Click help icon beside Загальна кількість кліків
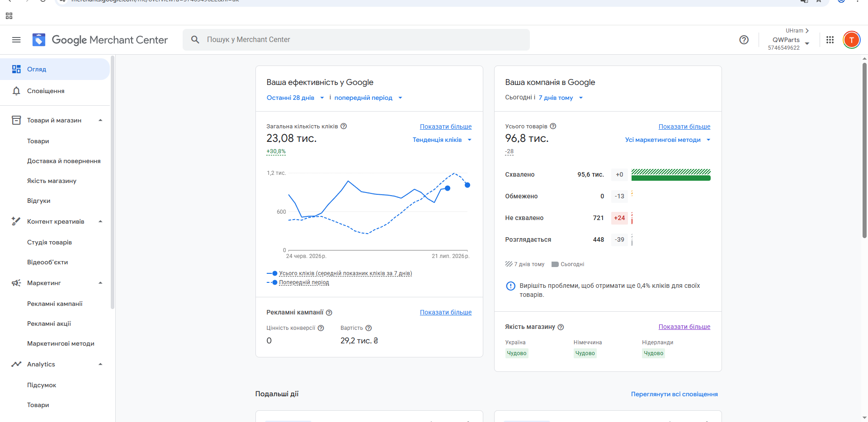The height and width of the screenshot is (422, 868). [x=344, y=126]
